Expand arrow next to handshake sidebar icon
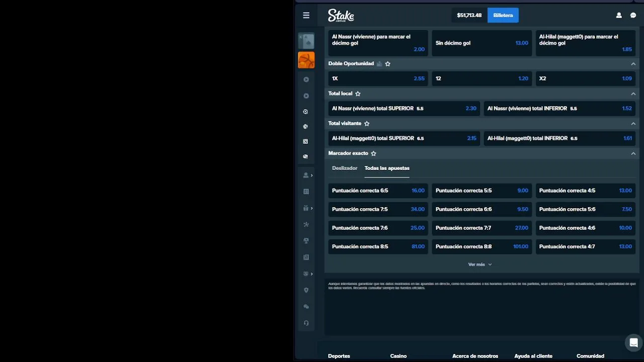Screen dimensions: 644x362 312,274
